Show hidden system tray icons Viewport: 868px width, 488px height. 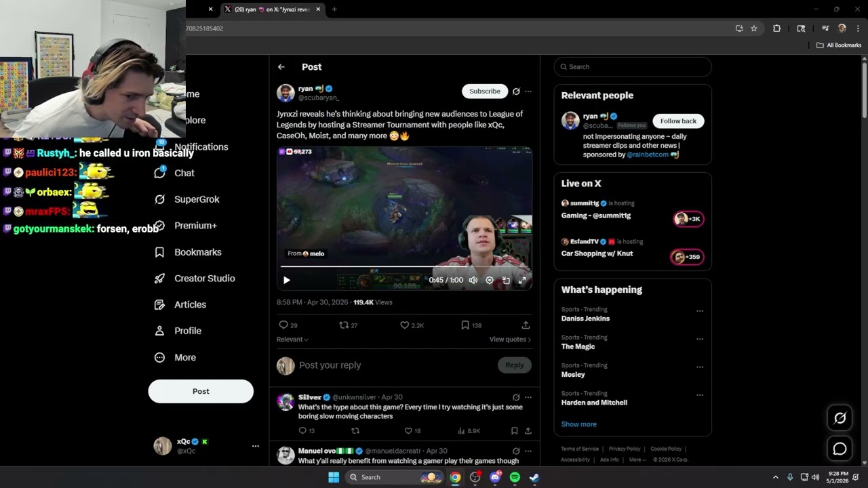(775, 477)
